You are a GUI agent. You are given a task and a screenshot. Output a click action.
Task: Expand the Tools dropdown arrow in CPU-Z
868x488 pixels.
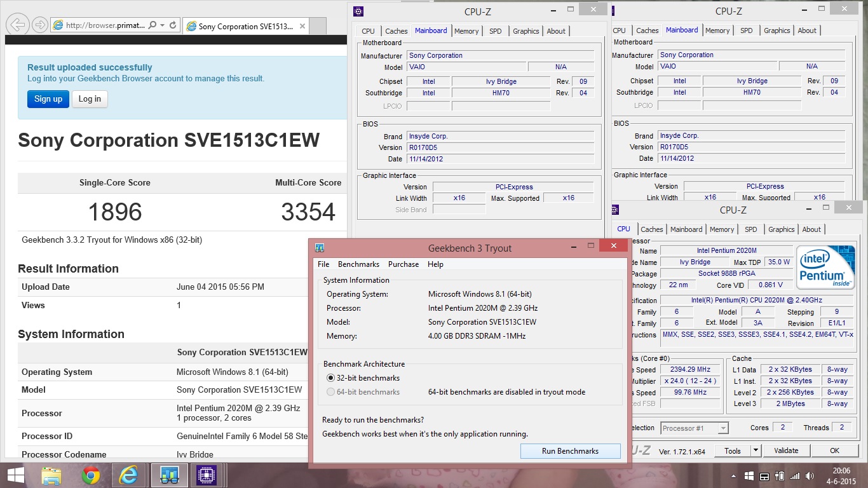pyautogui.click(x=756, y=451)
